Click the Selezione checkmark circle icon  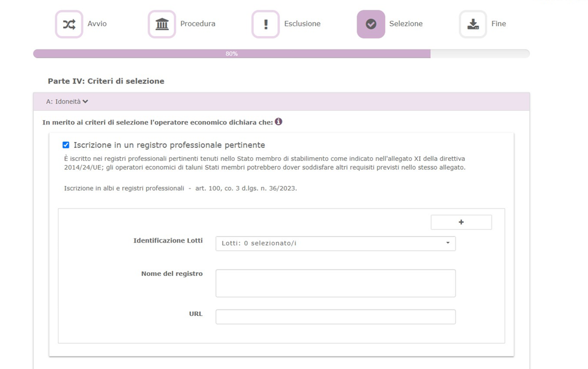pyautogui.click(x=371, y=24)
